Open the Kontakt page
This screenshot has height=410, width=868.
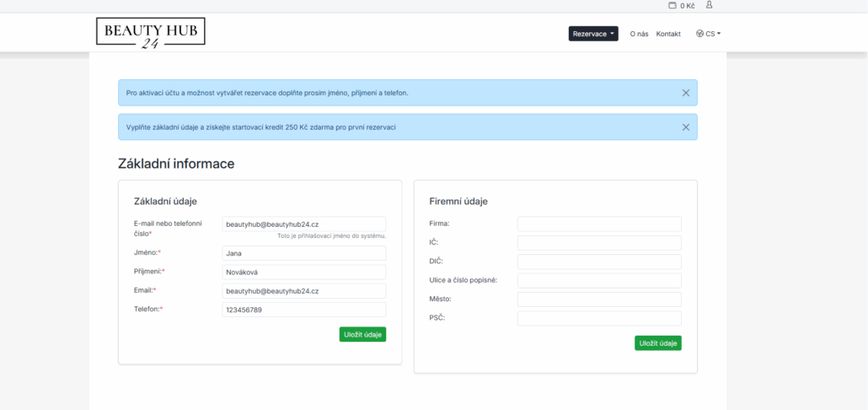(x=668, y=34)
